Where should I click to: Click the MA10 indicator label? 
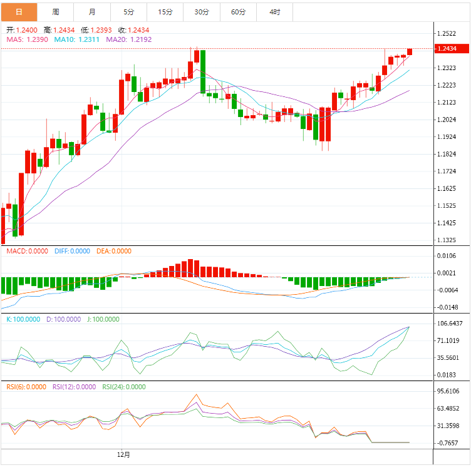(78, 39)
